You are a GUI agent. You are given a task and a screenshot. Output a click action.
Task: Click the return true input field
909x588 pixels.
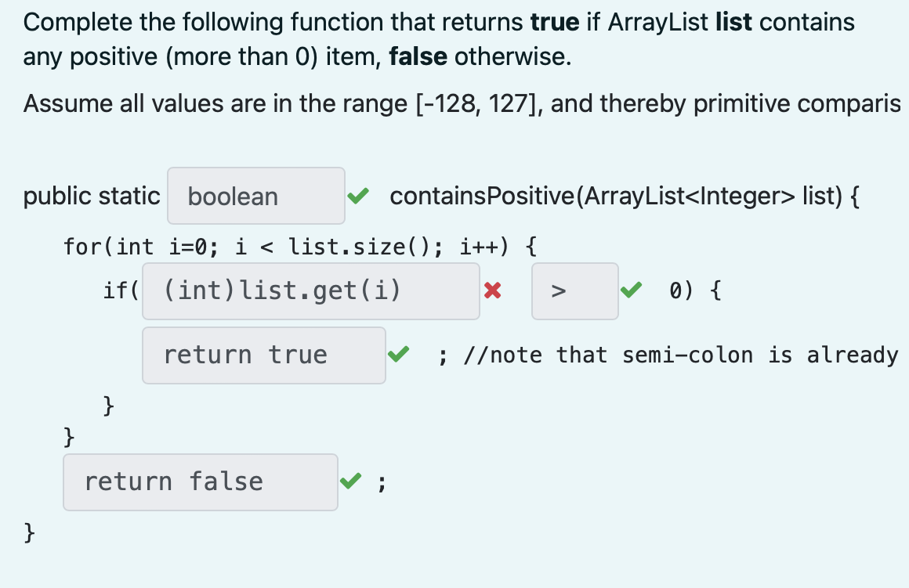point(264,355)
